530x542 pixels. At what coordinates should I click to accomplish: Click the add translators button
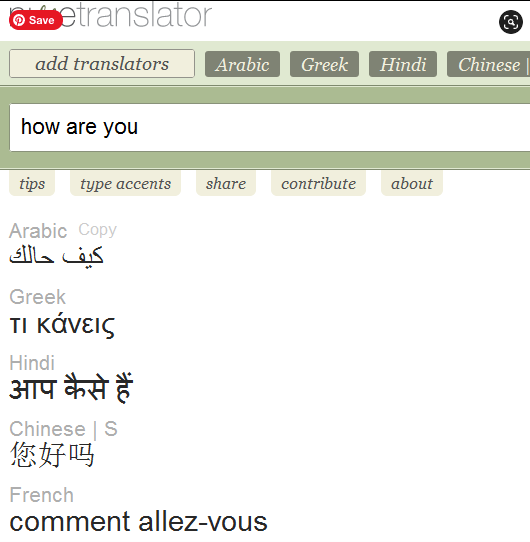tap(102, 64)
